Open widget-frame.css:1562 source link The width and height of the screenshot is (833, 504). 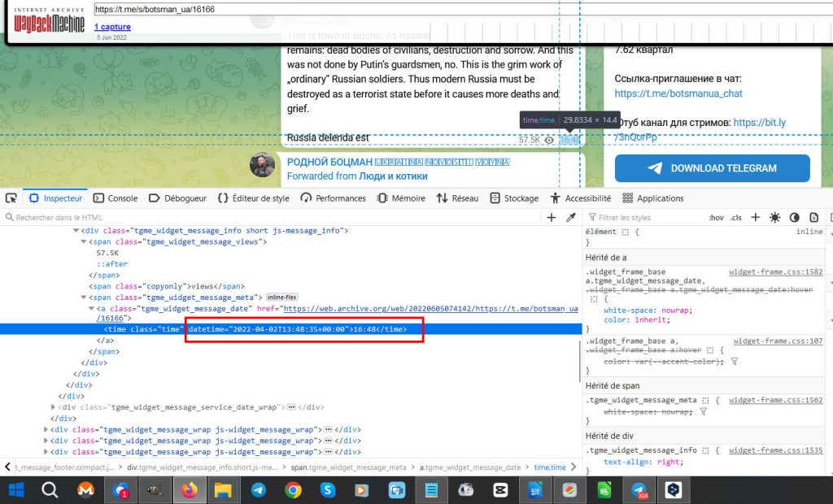tap(775, 400)
